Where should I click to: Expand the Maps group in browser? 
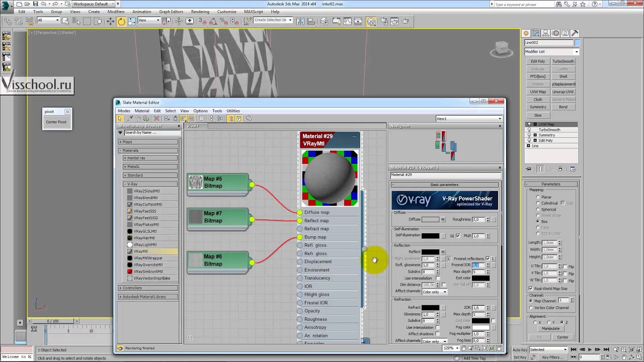coord(148,142)
